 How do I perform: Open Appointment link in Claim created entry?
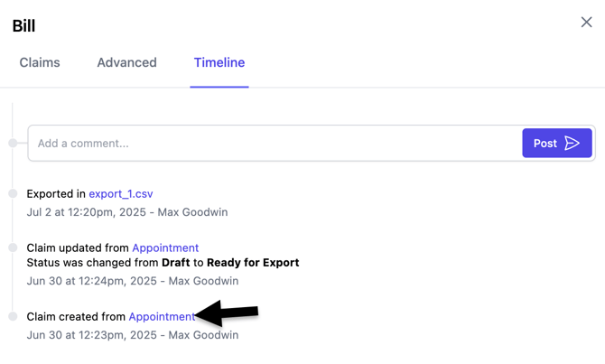coord(162,316)
